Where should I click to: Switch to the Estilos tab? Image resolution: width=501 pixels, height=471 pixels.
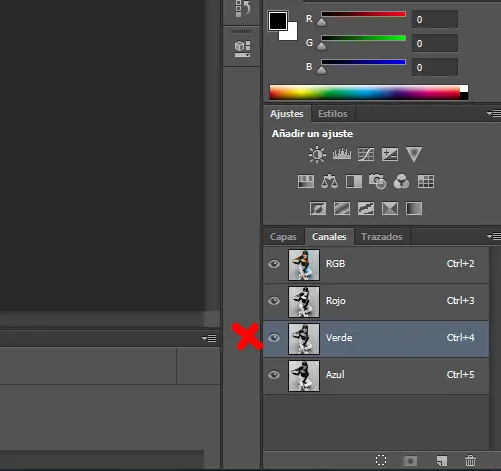[333, 114]
